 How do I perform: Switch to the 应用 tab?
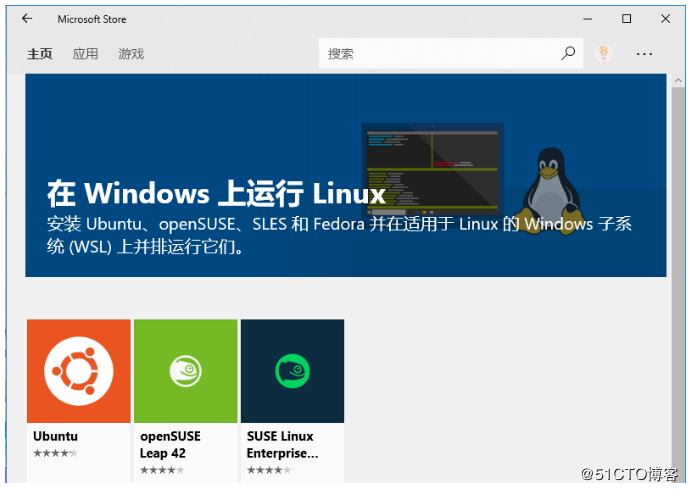(86, 54)
